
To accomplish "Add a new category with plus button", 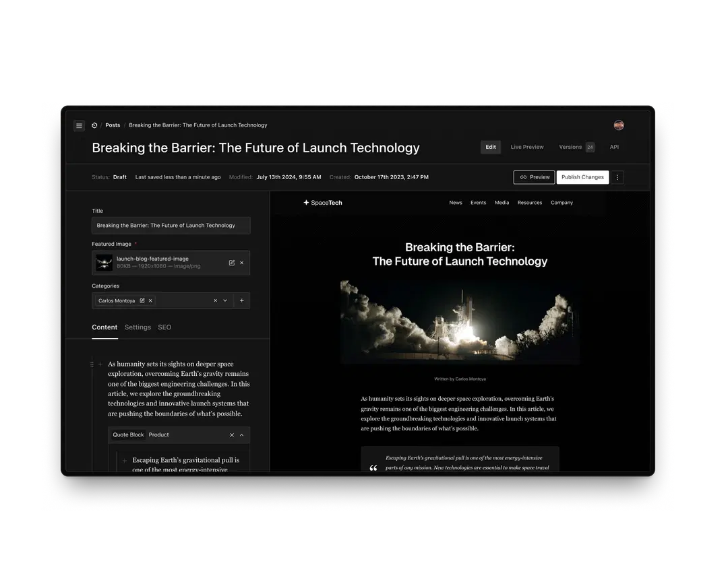I will (x=242, y=300).
